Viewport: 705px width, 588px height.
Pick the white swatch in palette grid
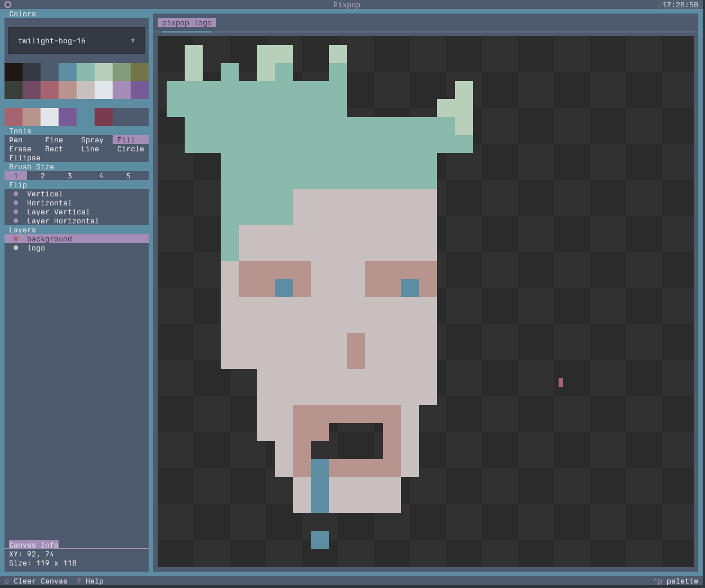(104, 90)
